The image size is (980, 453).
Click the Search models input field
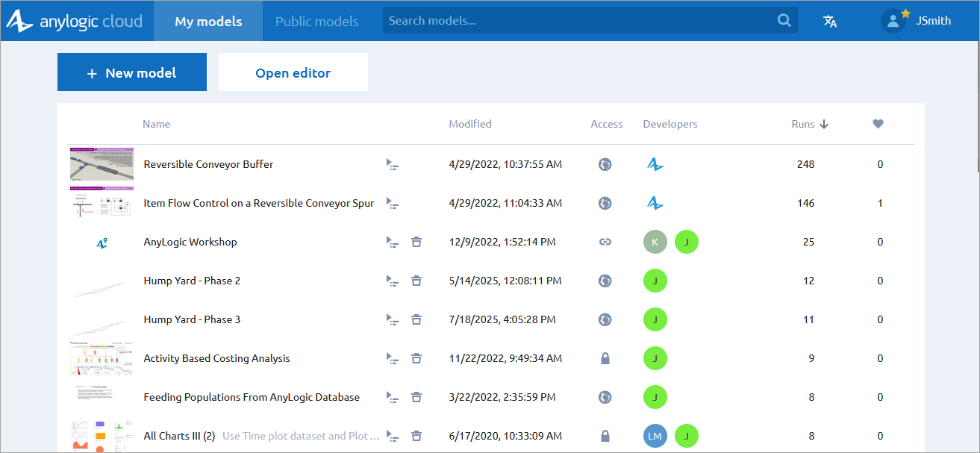(x=578, y=21)
